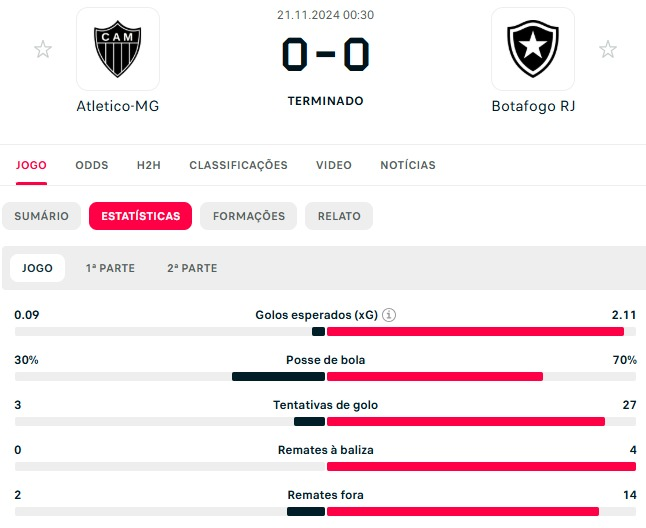Open the VIDEO tab
This screenshot has width=646, height=528.
pyautogui.click(x=334, y=165)
